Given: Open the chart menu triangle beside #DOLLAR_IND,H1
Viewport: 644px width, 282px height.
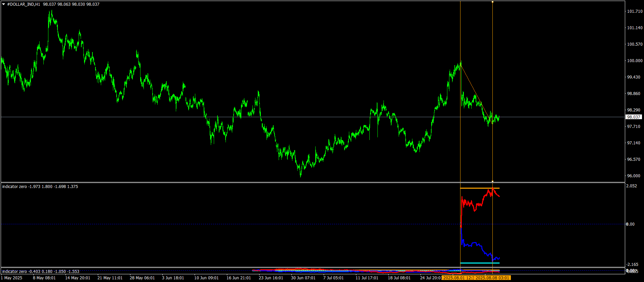Looking at the screenshot, I should pos(4,4).
